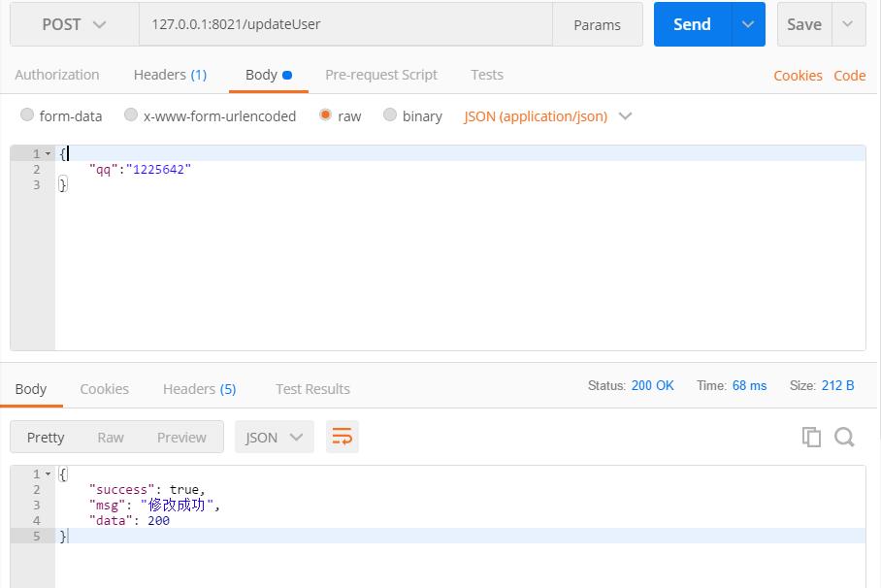Open the Cookies link

[x=798, y=76]
